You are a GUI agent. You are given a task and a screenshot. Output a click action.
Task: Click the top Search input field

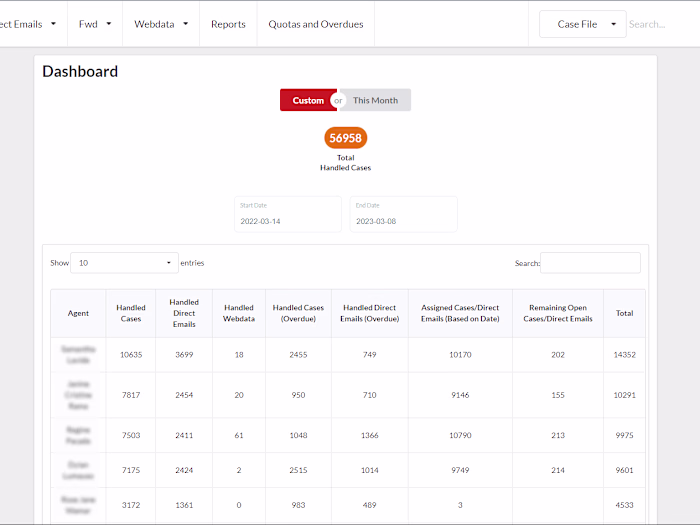pos(660,24)
